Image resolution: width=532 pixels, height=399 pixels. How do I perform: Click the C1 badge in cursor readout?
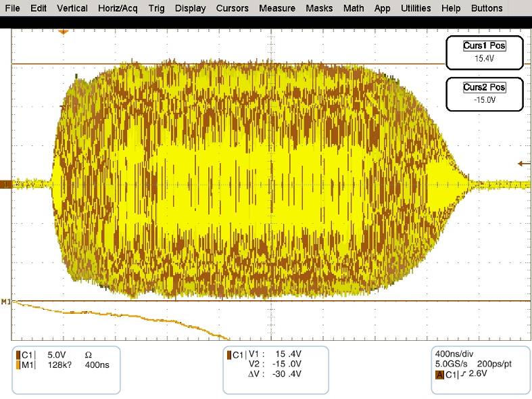click(x=237, y=354)
